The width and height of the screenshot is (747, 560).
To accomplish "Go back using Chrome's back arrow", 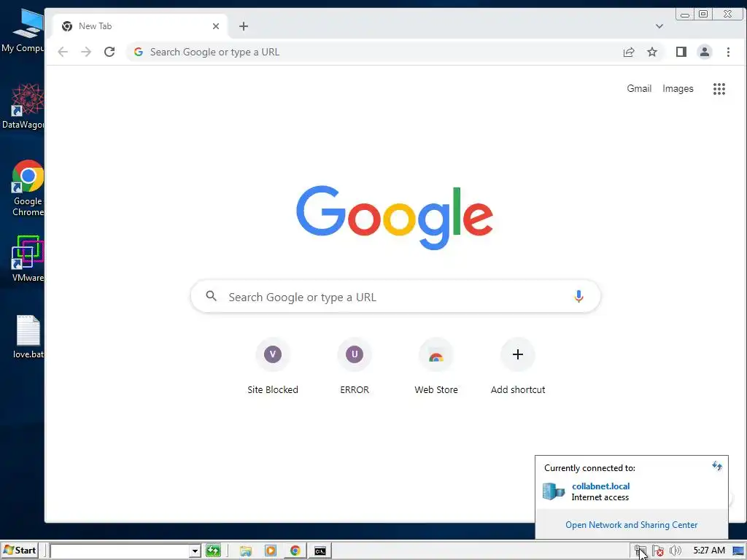I will point(63,52).
